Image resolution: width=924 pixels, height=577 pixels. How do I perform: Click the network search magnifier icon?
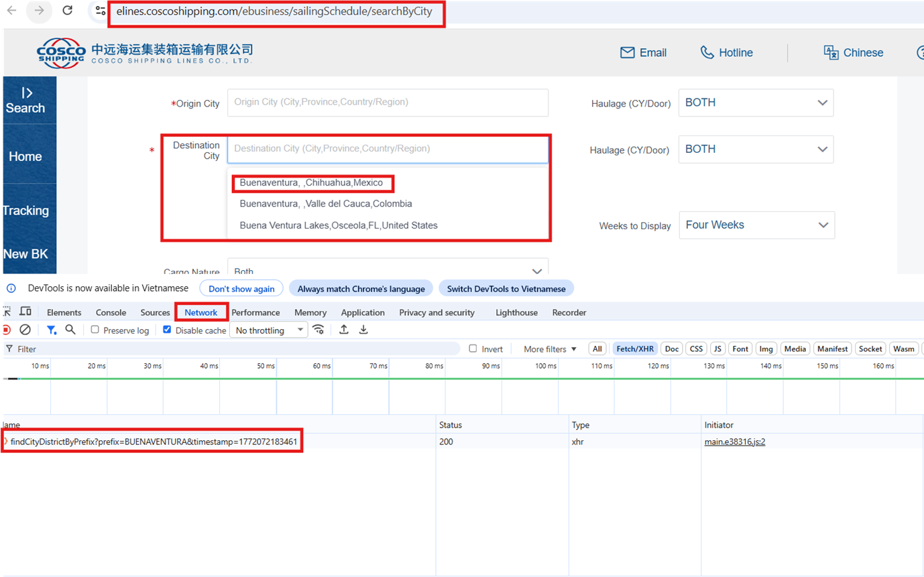pos(70,330)
